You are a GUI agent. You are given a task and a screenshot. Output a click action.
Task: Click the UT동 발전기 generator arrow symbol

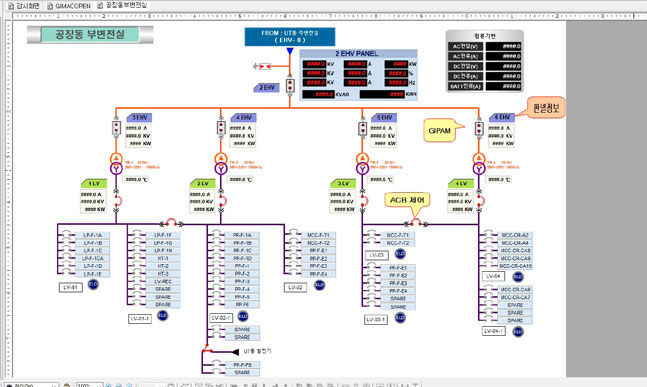click(x=235, y=352)
